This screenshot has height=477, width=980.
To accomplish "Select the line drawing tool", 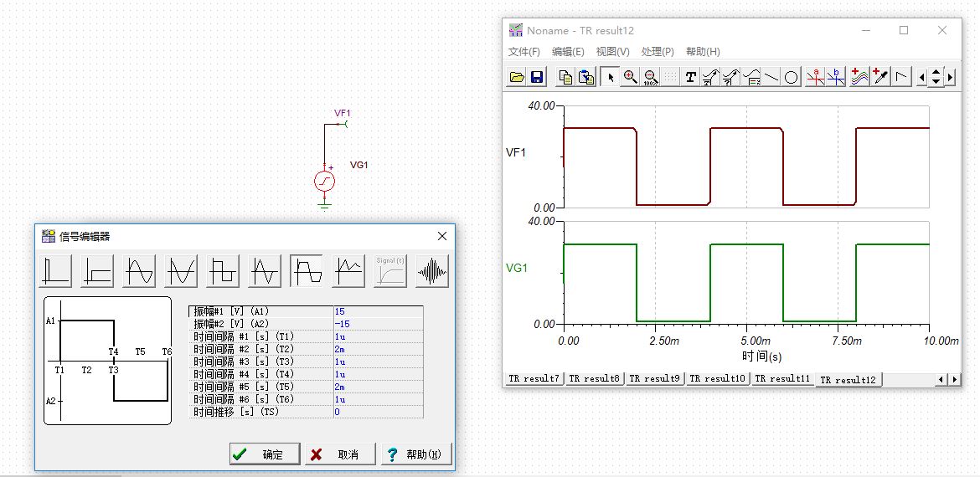I will [x=772, y=77].
